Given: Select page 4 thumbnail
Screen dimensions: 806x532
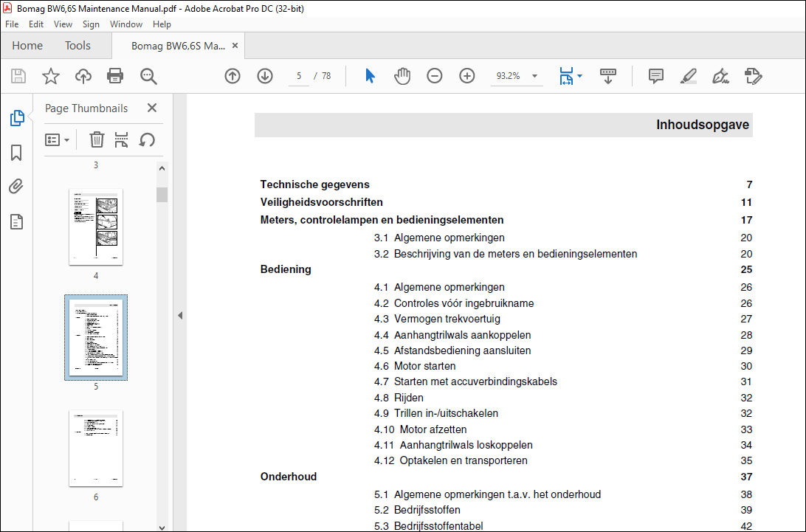Looking at the screenshot, I should pos(96,227).
